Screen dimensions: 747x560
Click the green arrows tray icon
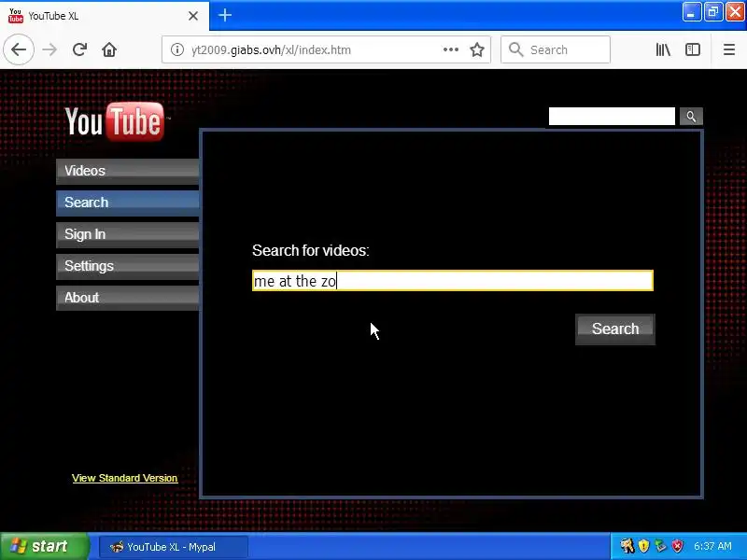coord(660,546)
